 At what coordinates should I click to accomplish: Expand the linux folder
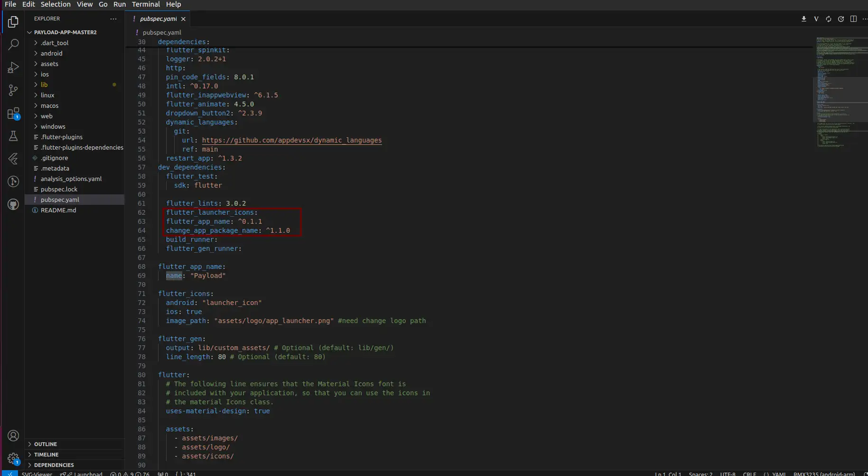[75, 95]
